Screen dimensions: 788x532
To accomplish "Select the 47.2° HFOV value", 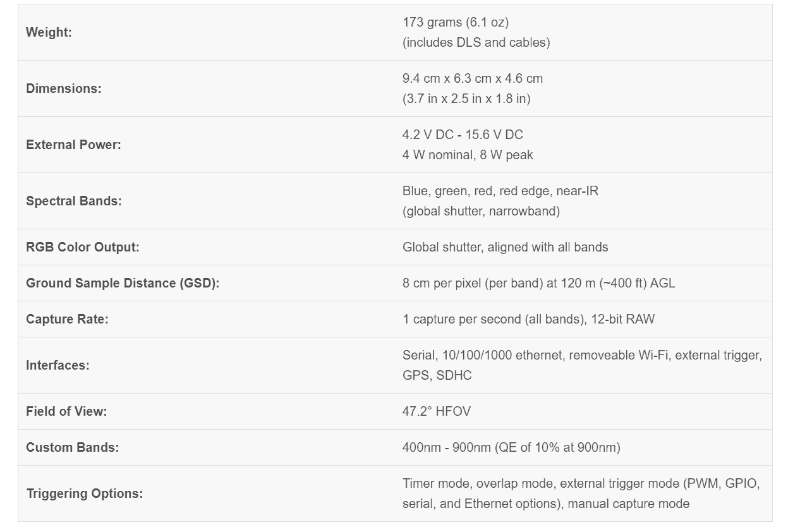I will (437, 411).
